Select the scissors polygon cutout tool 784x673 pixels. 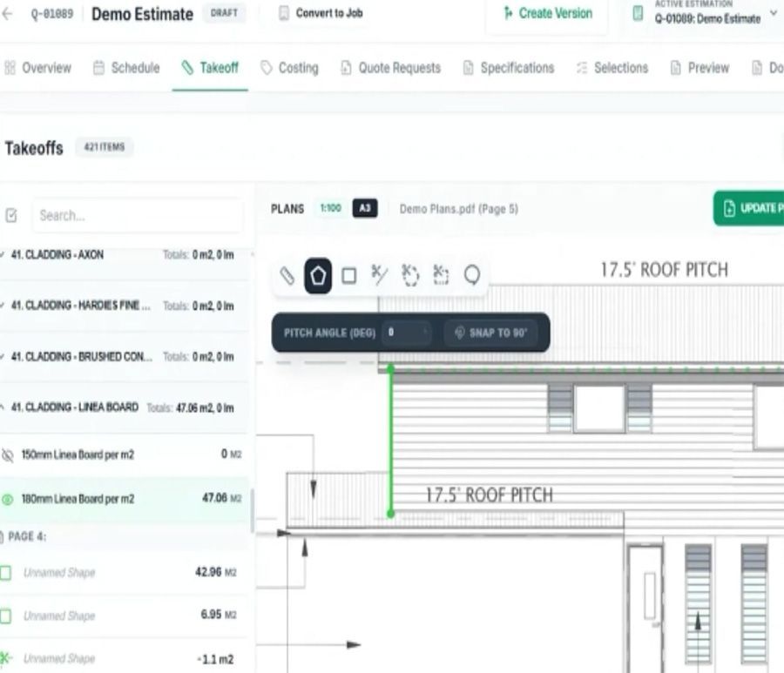click(410, 275)
